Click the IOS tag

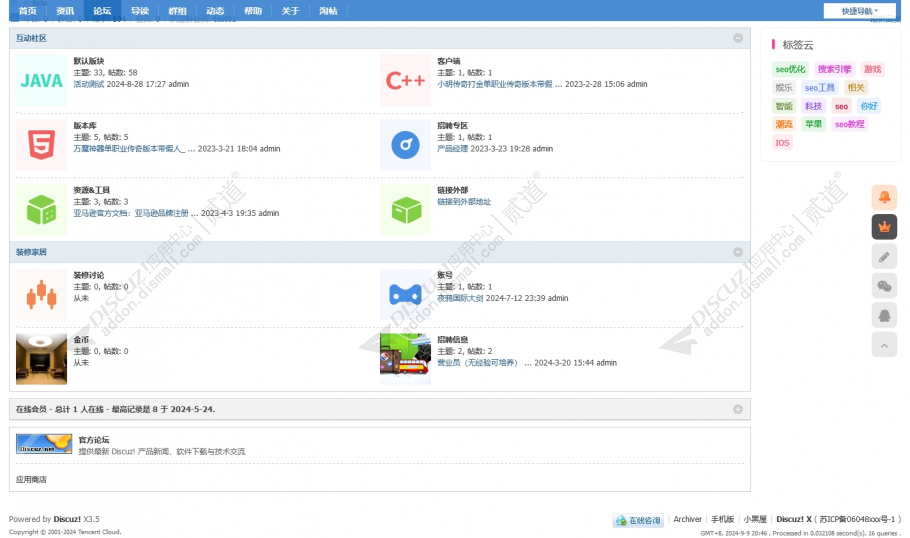click(x=782, y=143)
